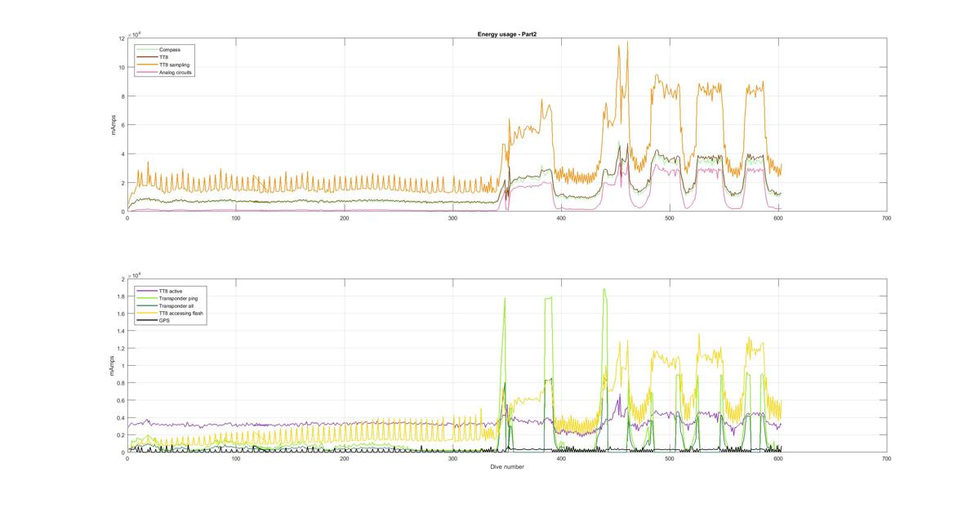
Task: Click the '1.8' y-axis tick of the lower plot
Action: pyautogui.click(x=122, y=296)
